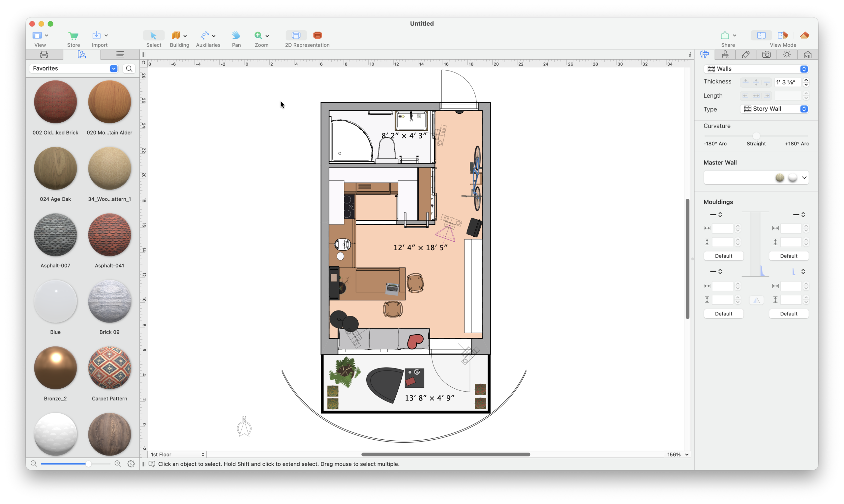Select the north compass arrow on the plan
This screenshot has height=504, width=844.
[244, 427]
